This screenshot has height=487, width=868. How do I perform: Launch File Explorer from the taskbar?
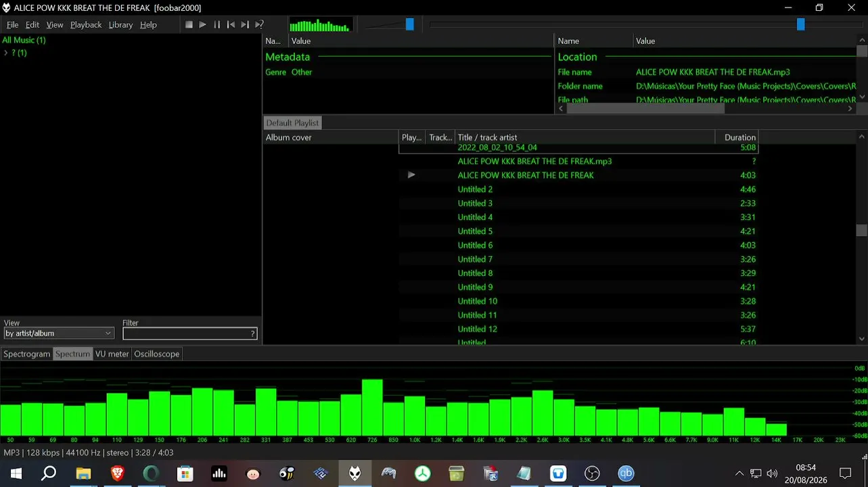(83, 473)
